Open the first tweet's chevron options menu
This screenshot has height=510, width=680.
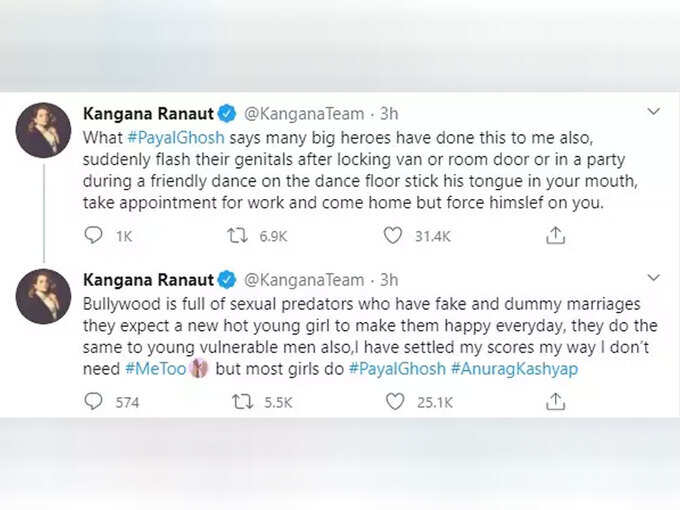coord(654,111)
